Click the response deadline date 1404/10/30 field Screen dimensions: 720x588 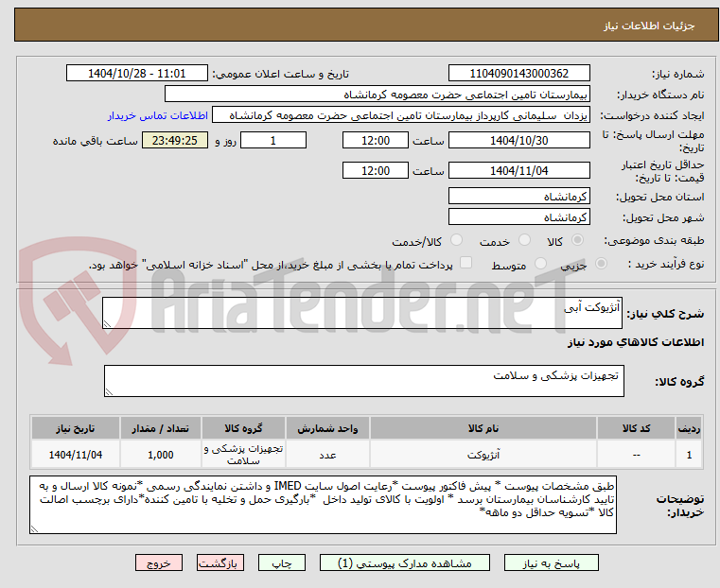(x=518, y=140)
